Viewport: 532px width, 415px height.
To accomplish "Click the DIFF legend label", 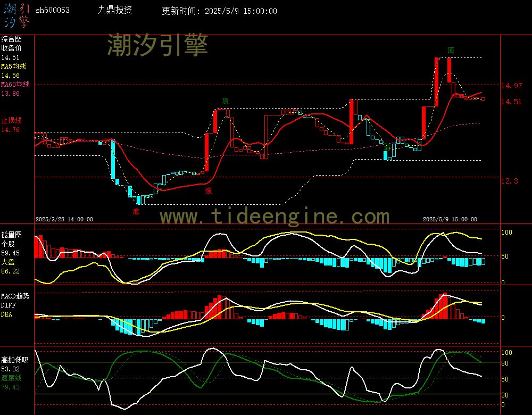I will coord(8,305).
